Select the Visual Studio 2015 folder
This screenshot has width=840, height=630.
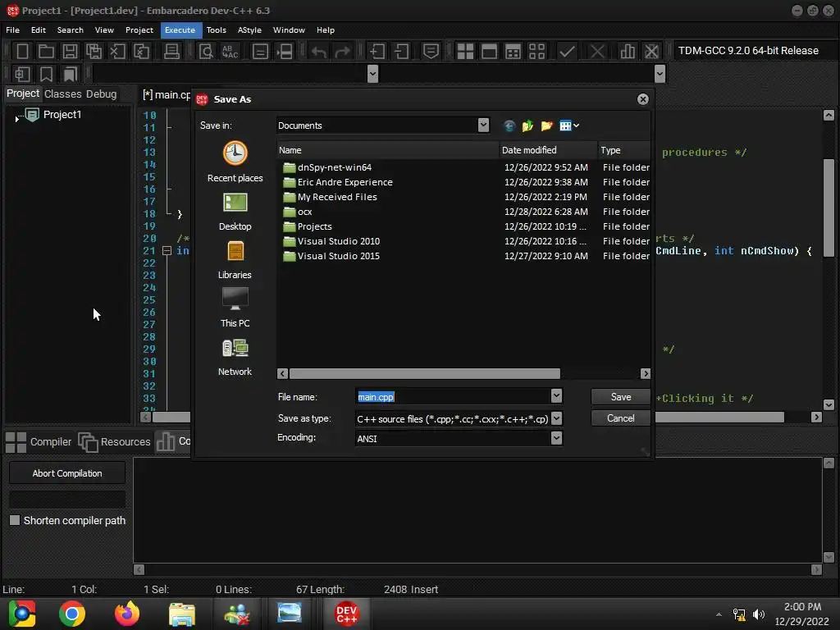coord(338,256)
